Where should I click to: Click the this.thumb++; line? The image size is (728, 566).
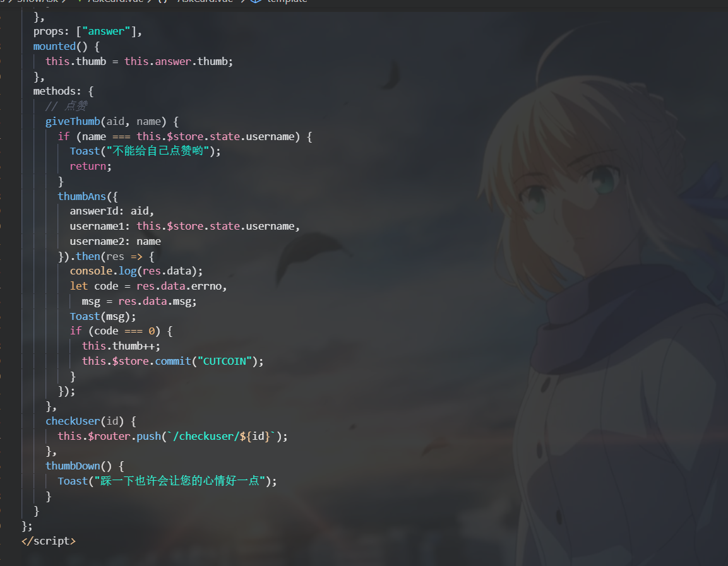pos(121,346)
